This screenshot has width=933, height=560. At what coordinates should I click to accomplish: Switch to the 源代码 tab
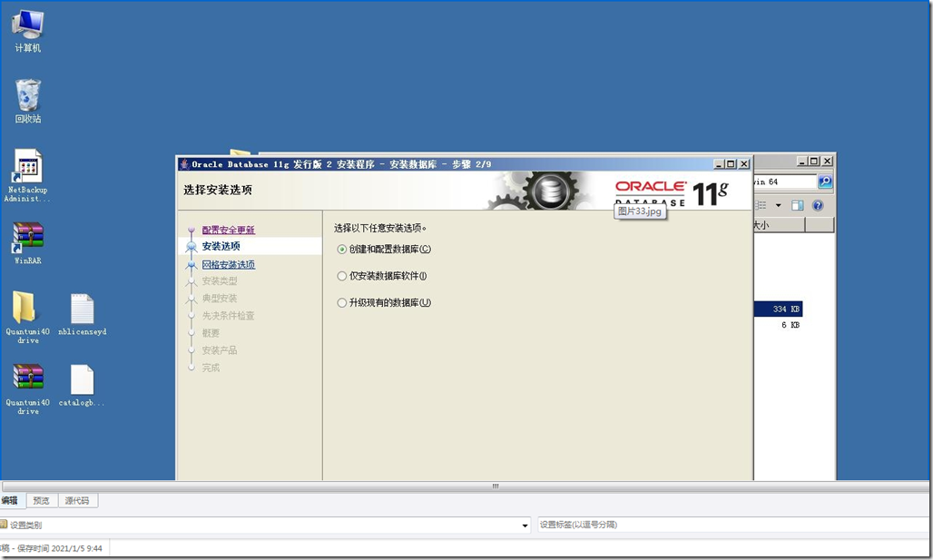pos(77,500)
